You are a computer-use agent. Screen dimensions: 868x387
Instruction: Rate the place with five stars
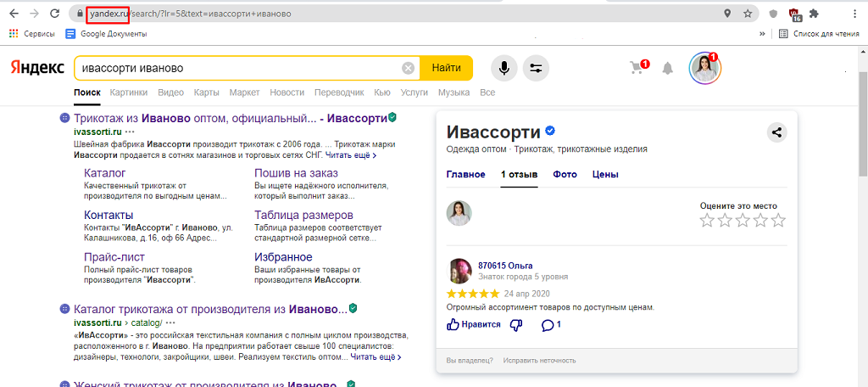(x=778, y=221)
